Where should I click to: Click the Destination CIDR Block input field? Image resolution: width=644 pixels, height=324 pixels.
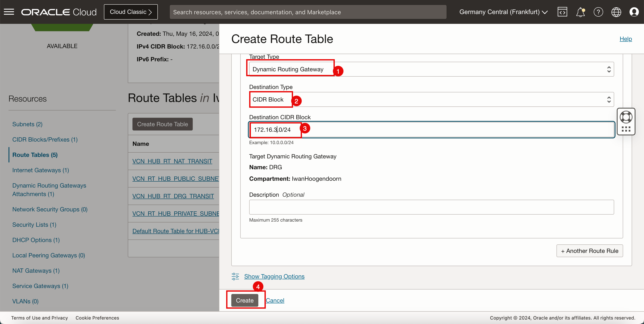coord(431,129)
